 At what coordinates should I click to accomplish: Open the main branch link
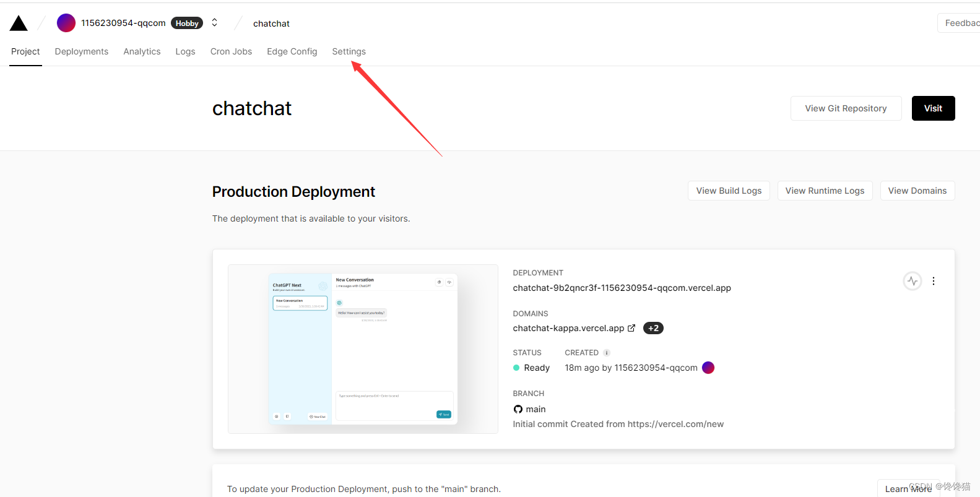point(536,409)
